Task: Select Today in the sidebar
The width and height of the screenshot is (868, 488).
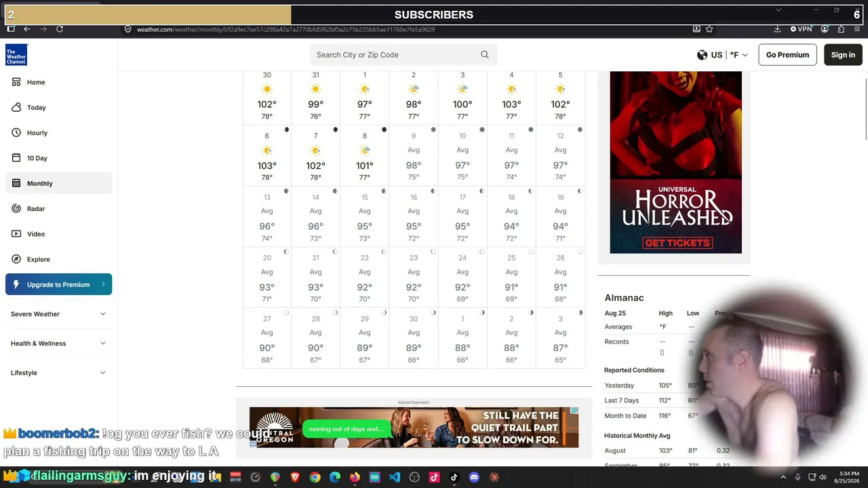Action: [58, 107]
